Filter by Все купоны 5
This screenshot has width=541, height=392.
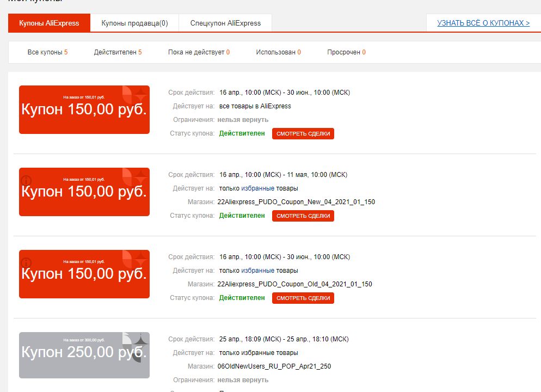click(x=47, y=52)
